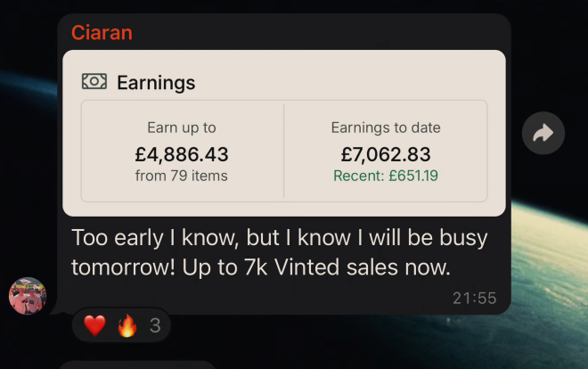Click the message text about Vinted sales

[280, 252]
